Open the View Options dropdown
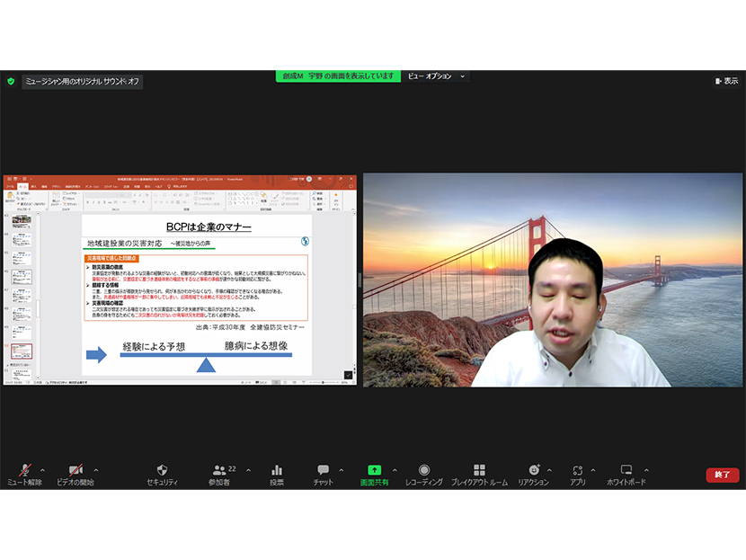The height and width of the screenshot is (560, 746). coord(437,76)
